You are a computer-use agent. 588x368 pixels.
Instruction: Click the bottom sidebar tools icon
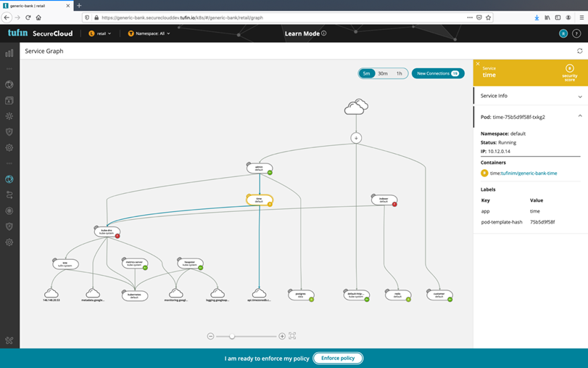(x=9, y=340)
